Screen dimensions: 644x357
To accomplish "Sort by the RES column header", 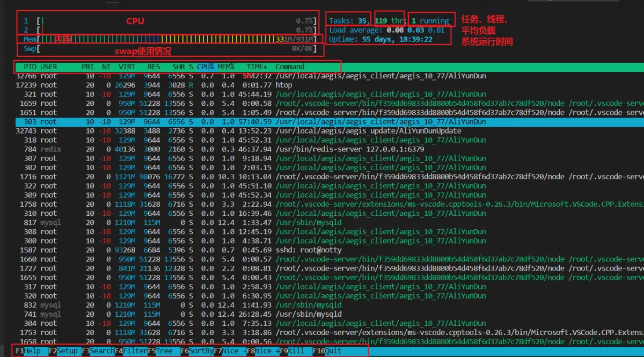I will (x=154, y=67).
